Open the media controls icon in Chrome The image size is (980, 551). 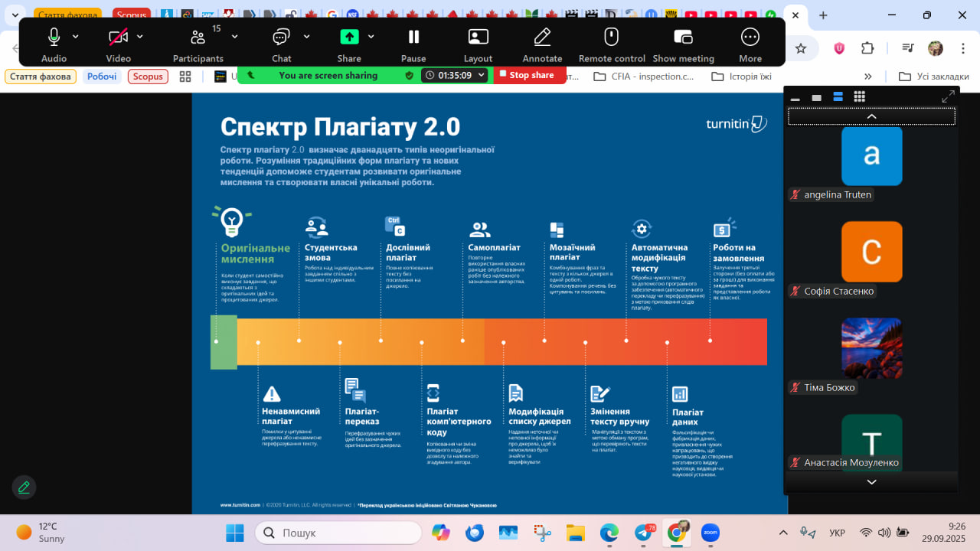click(x=908, y=48)
